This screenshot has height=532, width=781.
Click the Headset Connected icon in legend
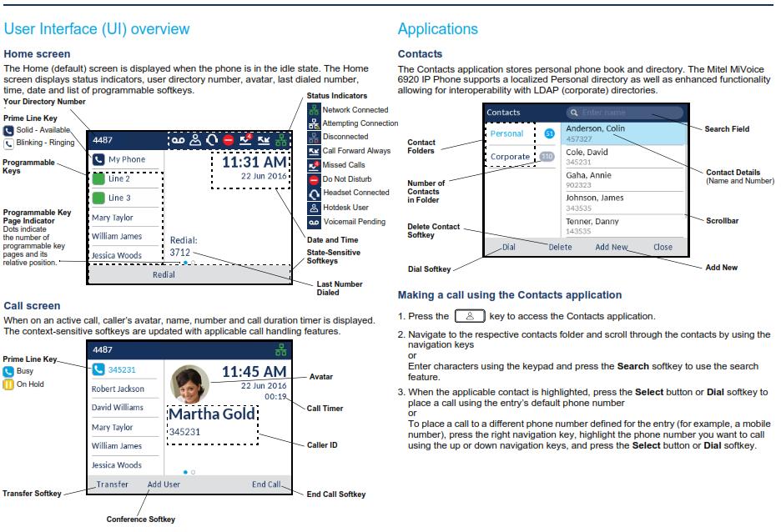(x=314, y=193)
